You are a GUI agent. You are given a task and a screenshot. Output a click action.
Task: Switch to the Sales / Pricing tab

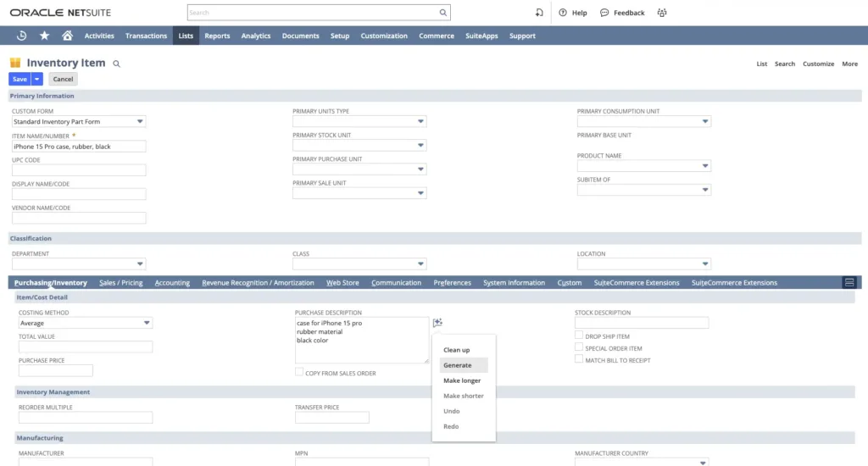click(x=120, y=283)
